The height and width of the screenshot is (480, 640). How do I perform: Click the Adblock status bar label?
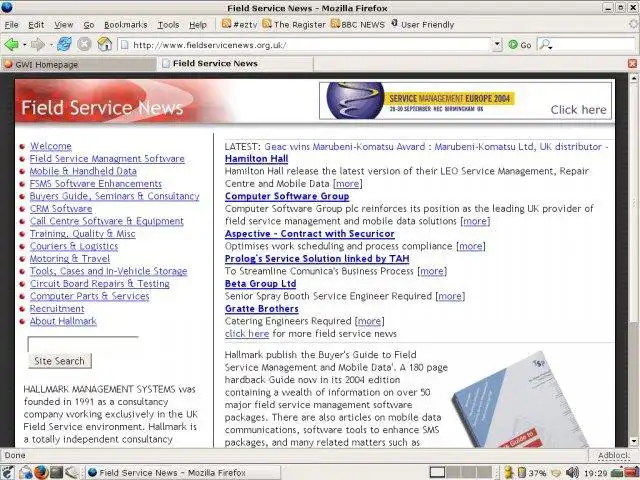(613, 456)
